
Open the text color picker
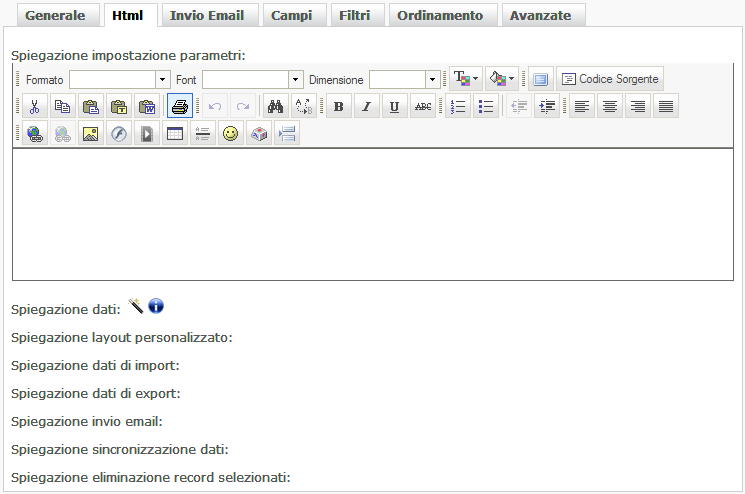click(x=465, y=79)
